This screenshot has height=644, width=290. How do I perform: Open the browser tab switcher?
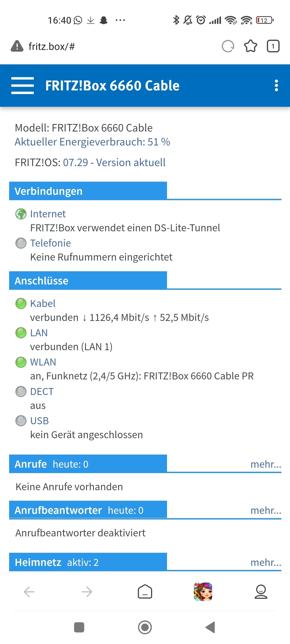(273, 46)
